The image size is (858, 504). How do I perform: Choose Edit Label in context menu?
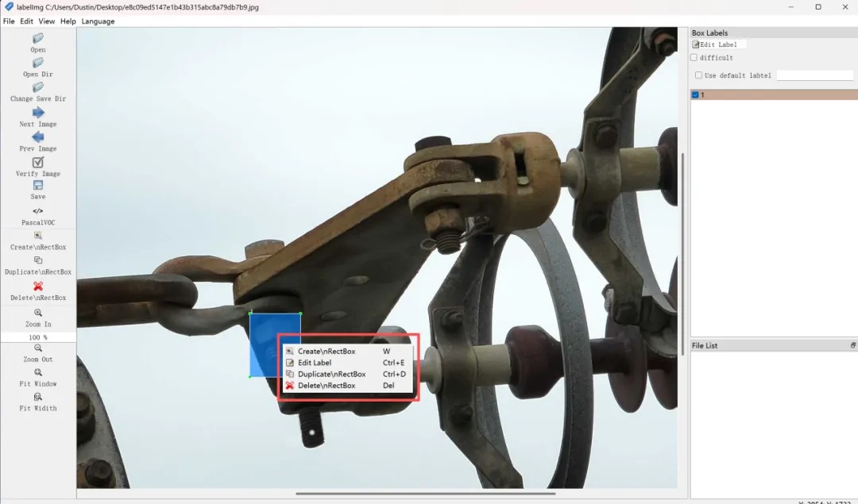click(x=347, y=363)
